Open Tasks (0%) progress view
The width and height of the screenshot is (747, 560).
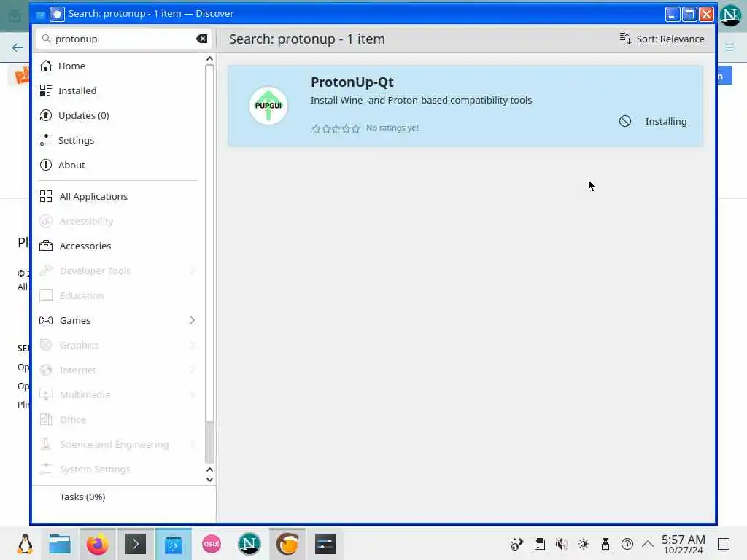coord(82,497)
